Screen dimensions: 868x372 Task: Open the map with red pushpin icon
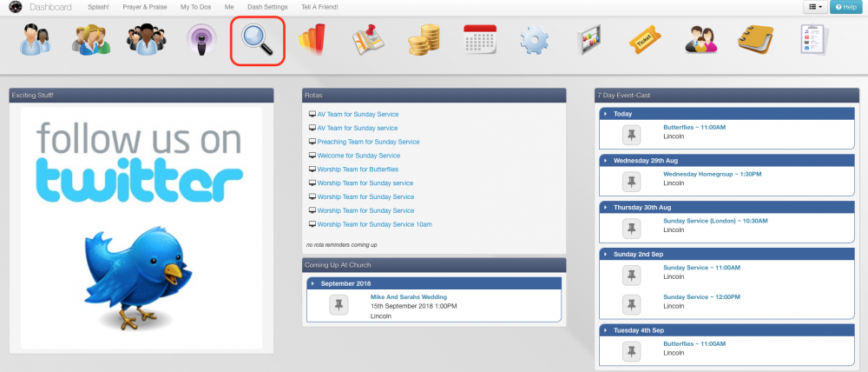click(x=369, y=40)
